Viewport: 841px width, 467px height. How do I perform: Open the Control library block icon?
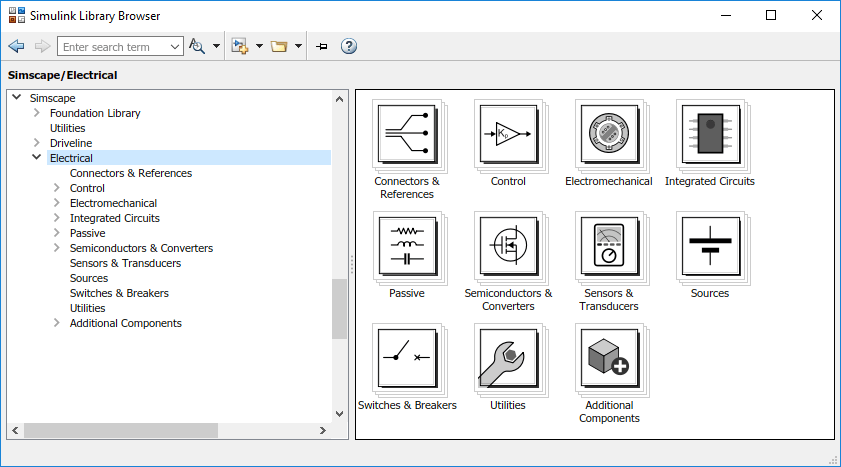[x=509, y=134]
